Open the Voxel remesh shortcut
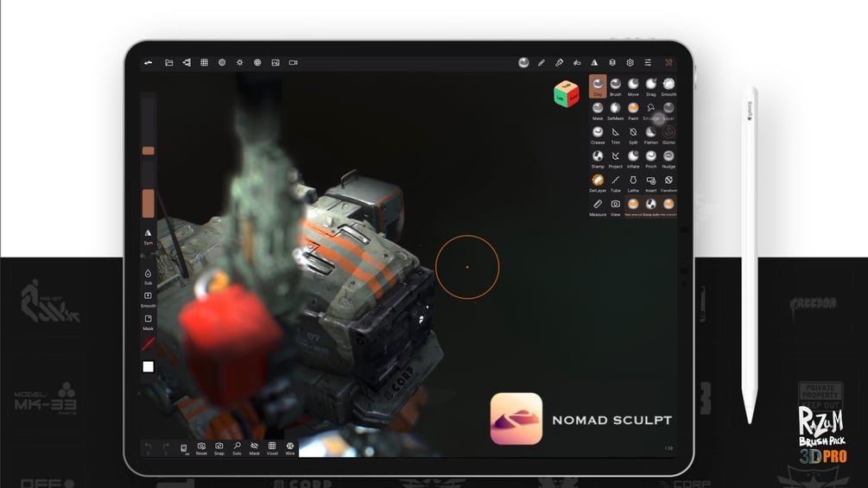Screen dimensions: 868x488 [272, 448]
